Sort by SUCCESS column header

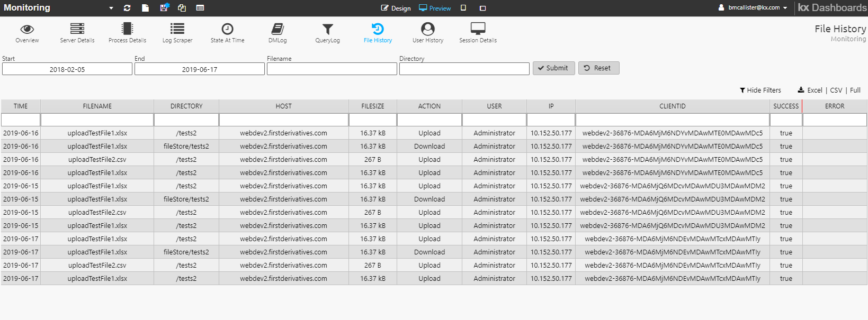click(x=786, y=106)
